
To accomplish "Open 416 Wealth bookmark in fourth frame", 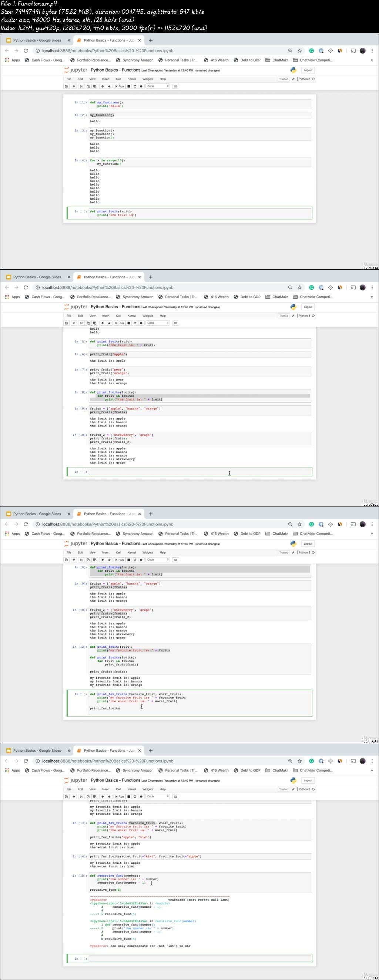I will pos(216,770).
